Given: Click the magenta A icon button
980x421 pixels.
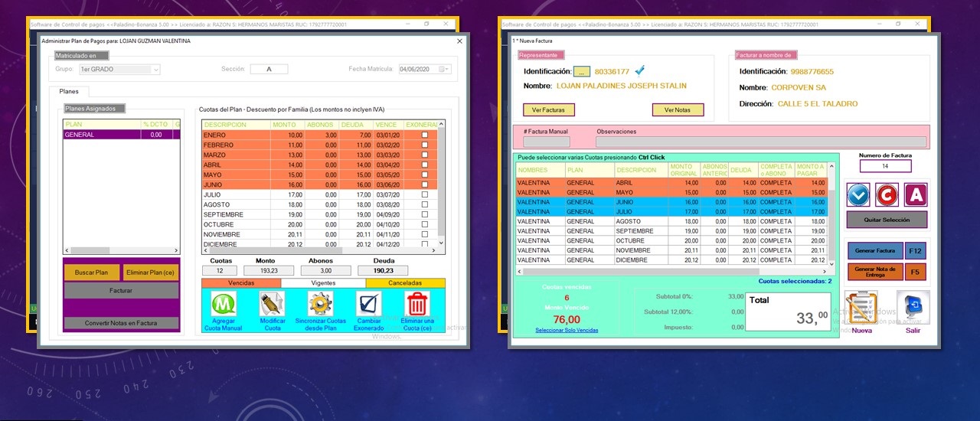Looking at the screenshot, I should click(x=915, y=195).
